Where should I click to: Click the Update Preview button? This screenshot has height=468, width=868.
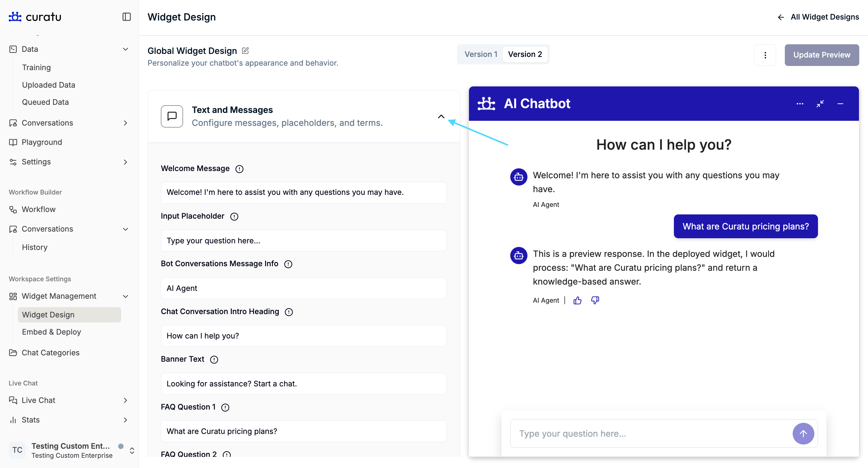coord(822,55)
